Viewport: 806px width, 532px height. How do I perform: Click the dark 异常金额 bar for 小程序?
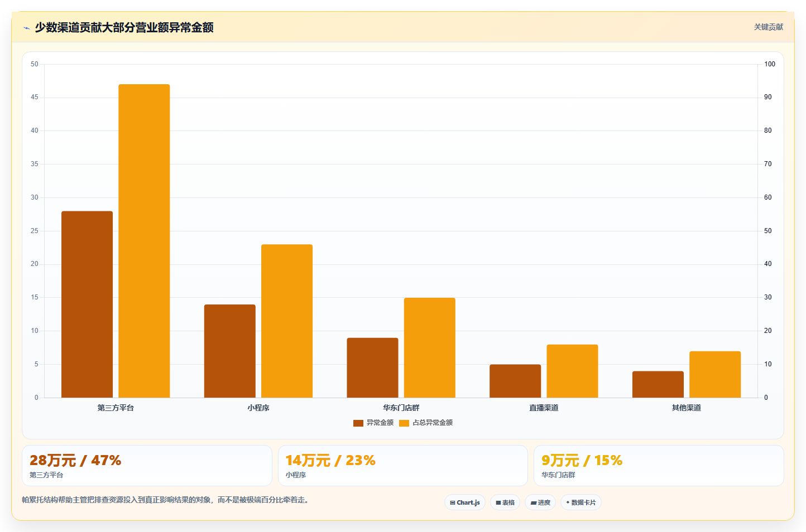(230, 351)
